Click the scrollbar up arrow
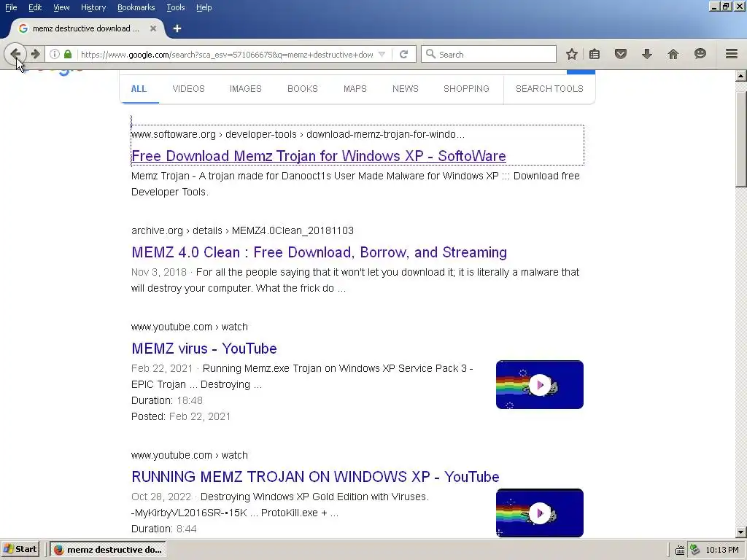747x560 pixels. pos(741,76)
